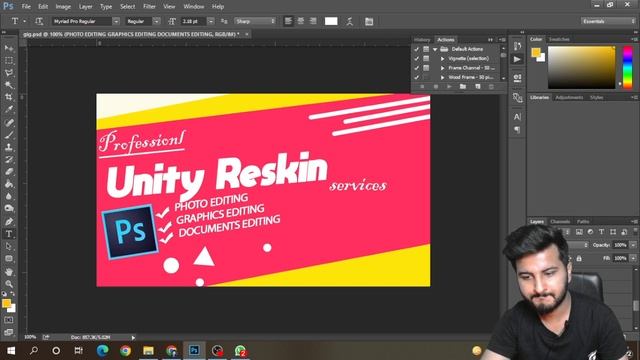The height and width of the screenshot is (360, 640).
Task: Align text left
Action: 288,21
